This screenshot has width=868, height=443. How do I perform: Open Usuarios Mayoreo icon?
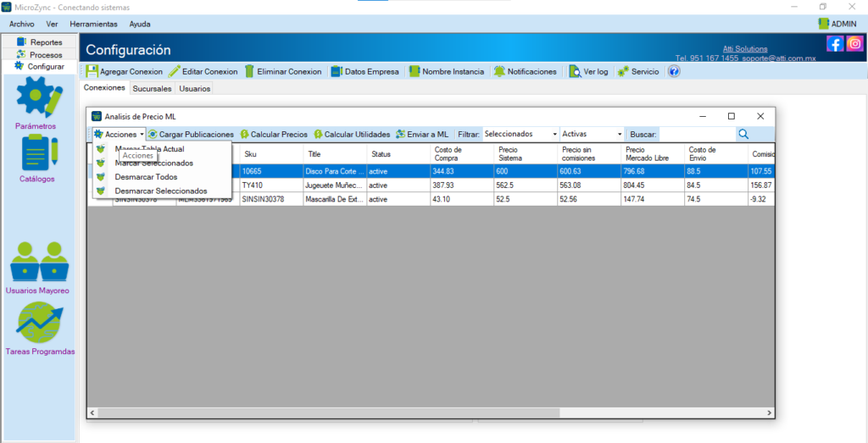coord(39,262)
